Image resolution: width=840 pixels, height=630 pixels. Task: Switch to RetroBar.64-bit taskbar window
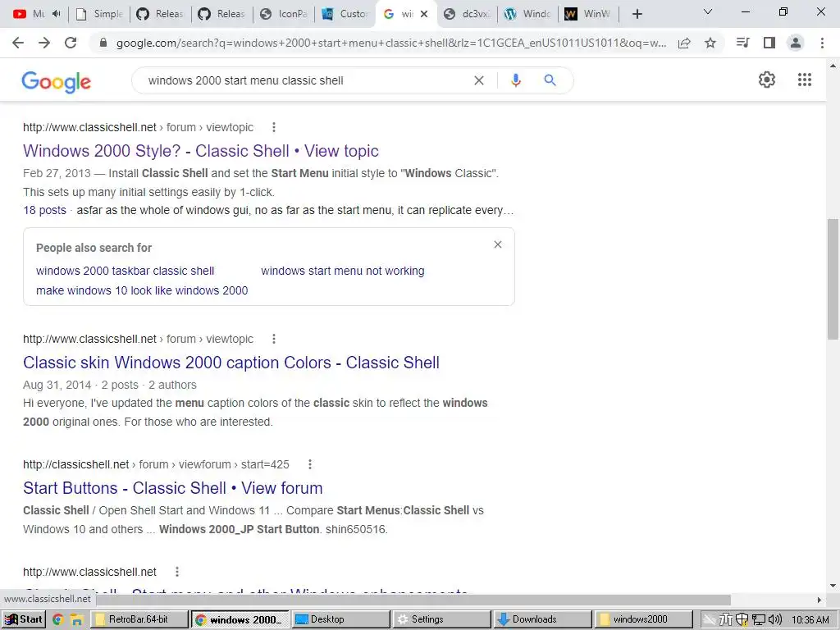139,619
